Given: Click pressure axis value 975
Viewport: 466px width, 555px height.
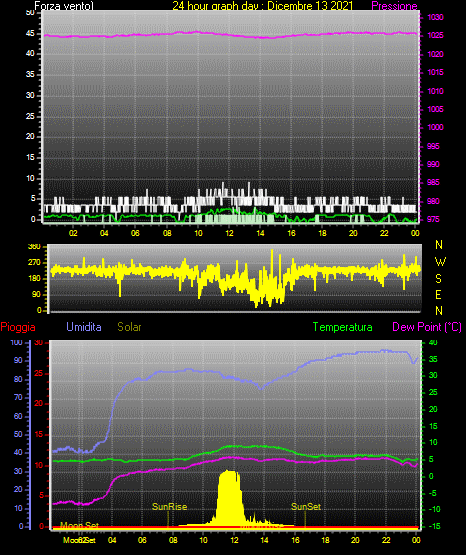Looking at the screenshot, I should click(433, 219).
